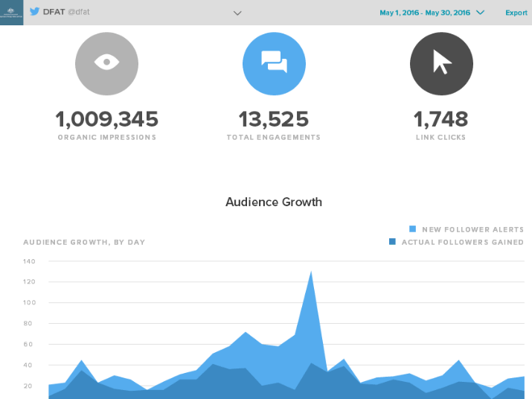Toggle the New Follower Alerts legend label

click(x=473, y=229)
